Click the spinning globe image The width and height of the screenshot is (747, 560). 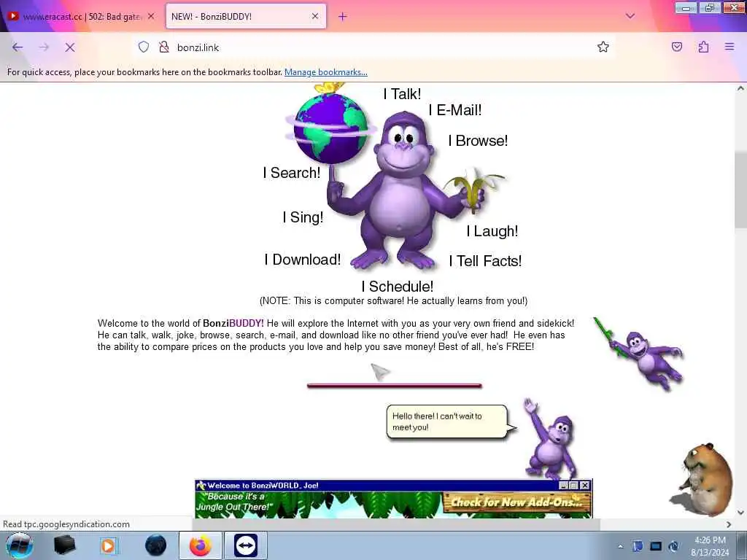pyautogui.click(x=330, y=128)
